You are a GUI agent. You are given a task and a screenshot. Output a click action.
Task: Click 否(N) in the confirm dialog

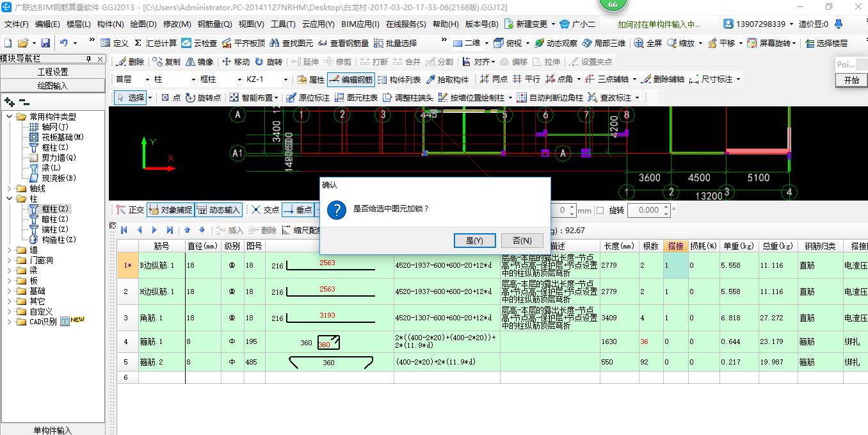click(522, 240)
